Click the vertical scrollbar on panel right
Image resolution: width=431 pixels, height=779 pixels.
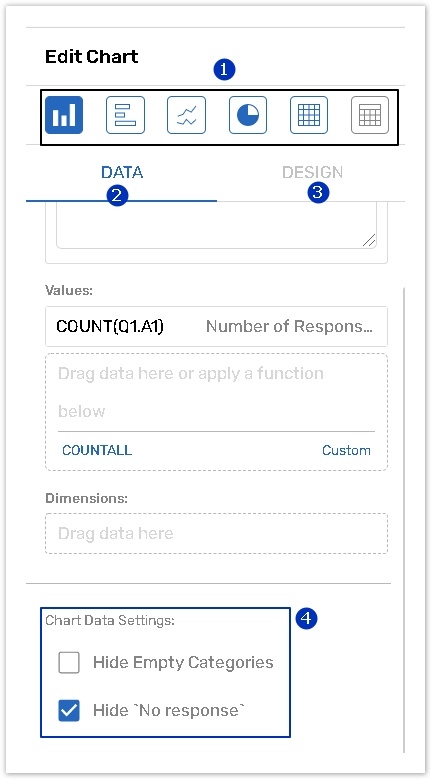click(404, 519)
